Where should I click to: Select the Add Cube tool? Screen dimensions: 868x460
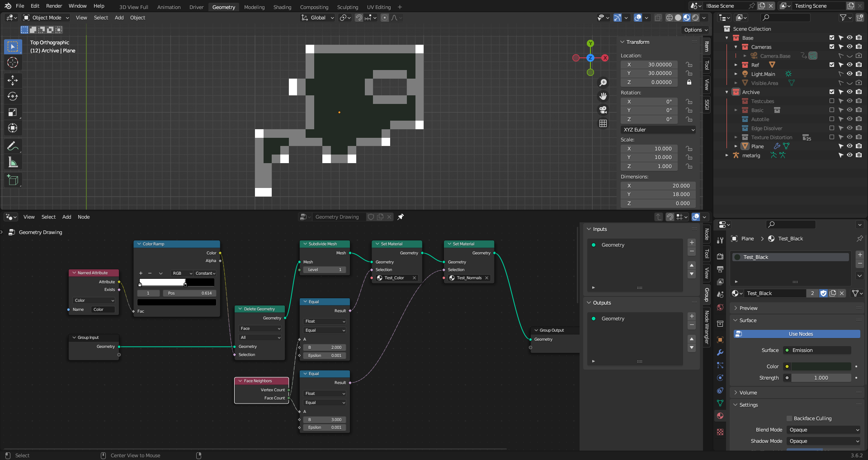pyautogui.click(x=13, y=180)
